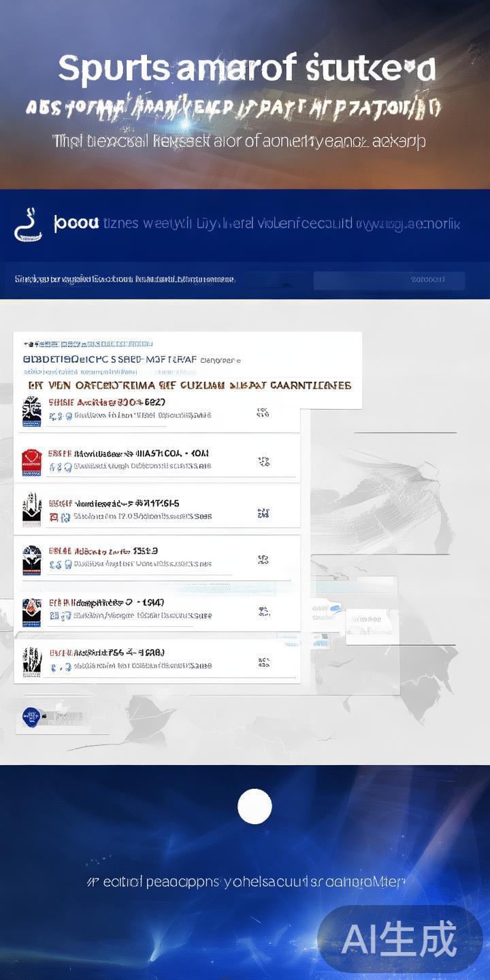Click the score value in the third row
Image resolution: width=490 pixels, height=980 pixels.
coord(263,513)
